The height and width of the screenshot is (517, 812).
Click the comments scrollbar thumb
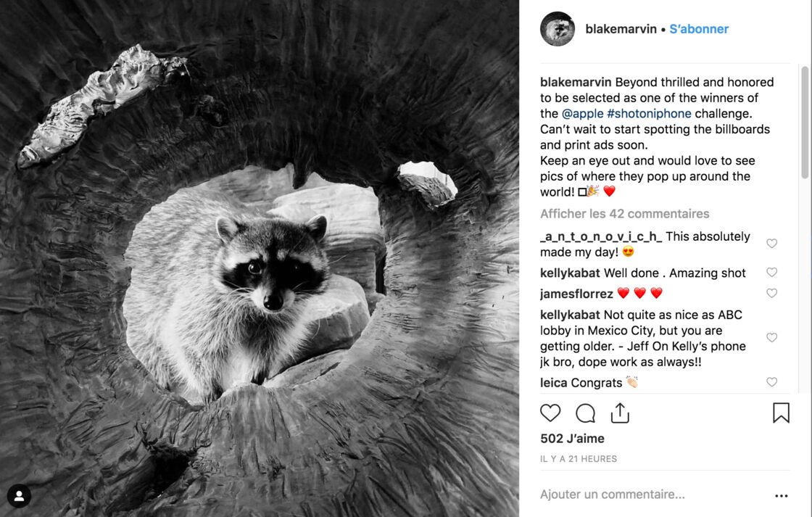[804, 123]
